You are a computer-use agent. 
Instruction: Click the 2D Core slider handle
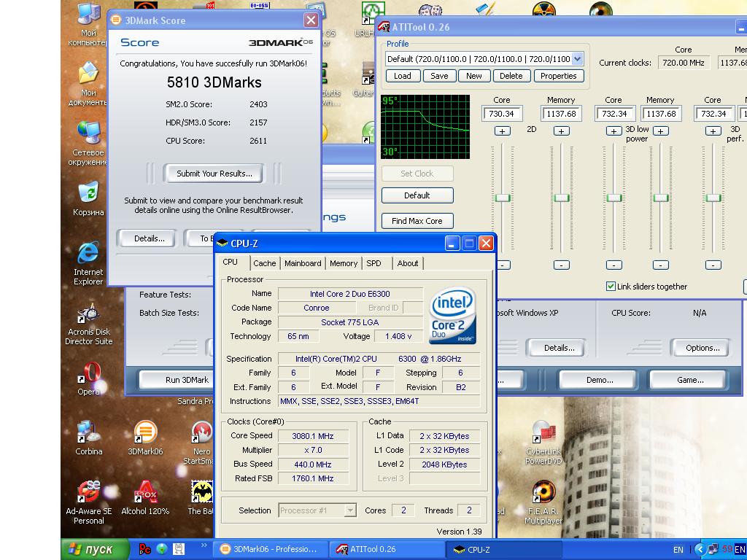[503, 198]
